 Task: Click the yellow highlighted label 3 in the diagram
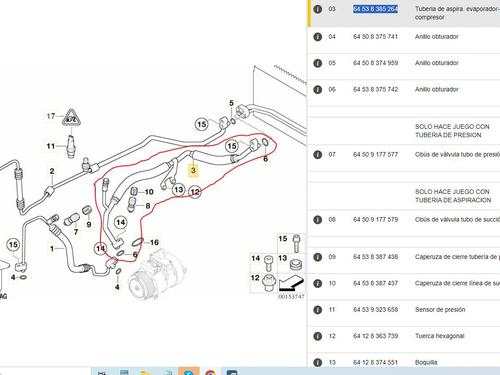193,170
